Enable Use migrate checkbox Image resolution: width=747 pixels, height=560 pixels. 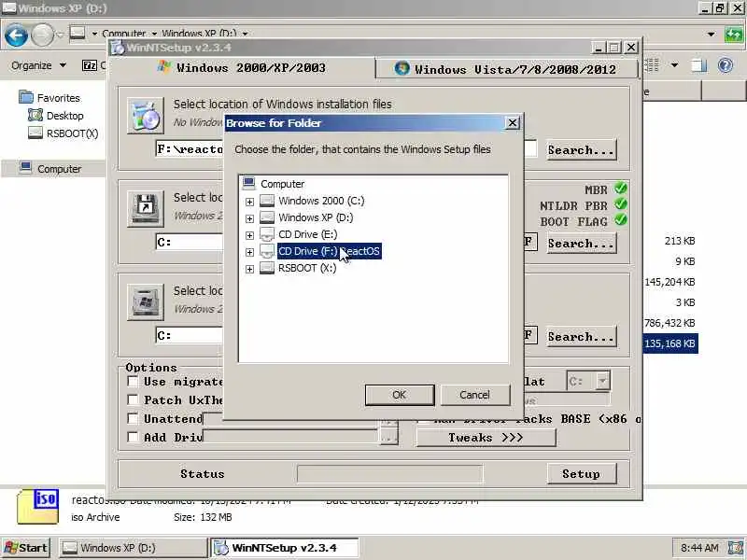point(133,382)
